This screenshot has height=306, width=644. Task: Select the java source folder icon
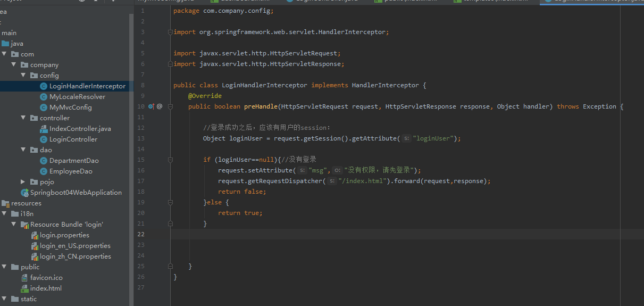[5, 44]
